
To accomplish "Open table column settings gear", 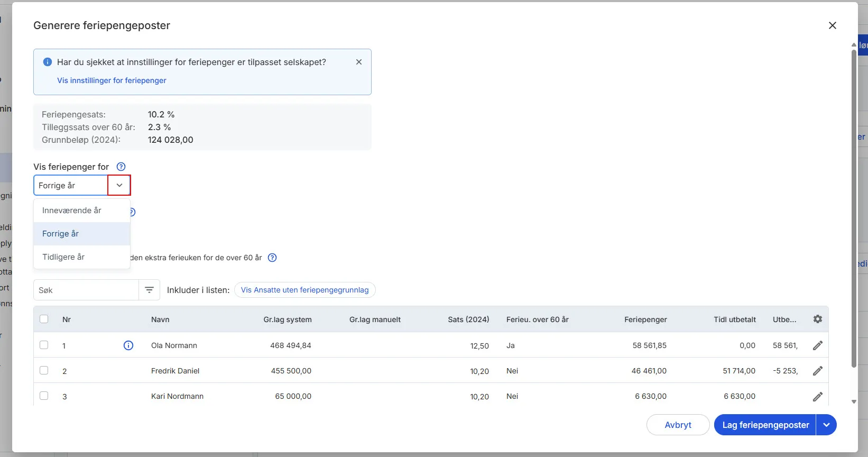I will coord(817,319).
